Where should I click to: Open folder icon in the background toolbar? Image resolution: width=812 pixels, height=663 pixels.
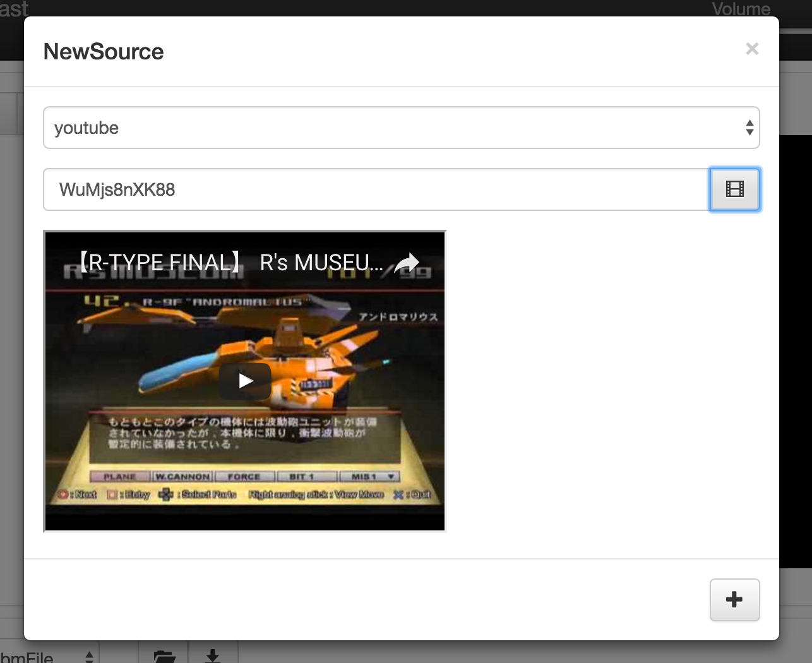(164, 655)
